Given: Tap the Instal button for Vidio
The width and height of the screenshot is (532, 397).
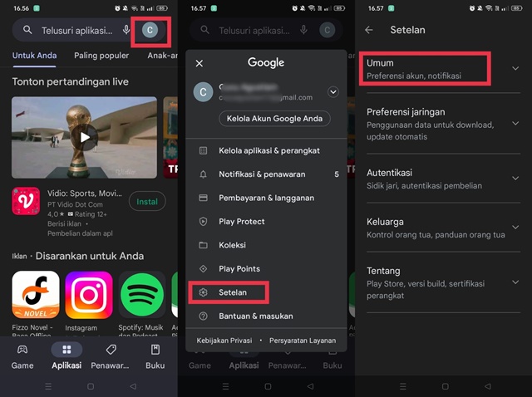Looking at the screenshot, I should (147, 202).
